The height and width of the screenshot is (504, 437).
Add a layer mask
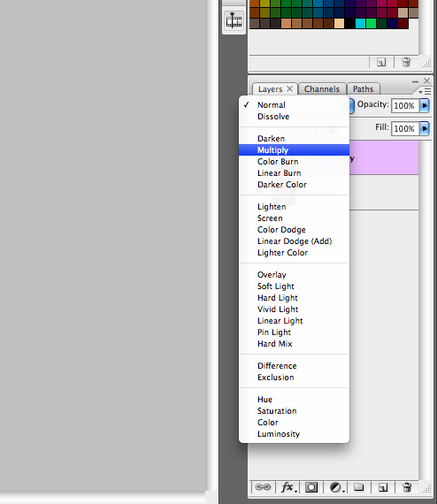coord(311,487)
